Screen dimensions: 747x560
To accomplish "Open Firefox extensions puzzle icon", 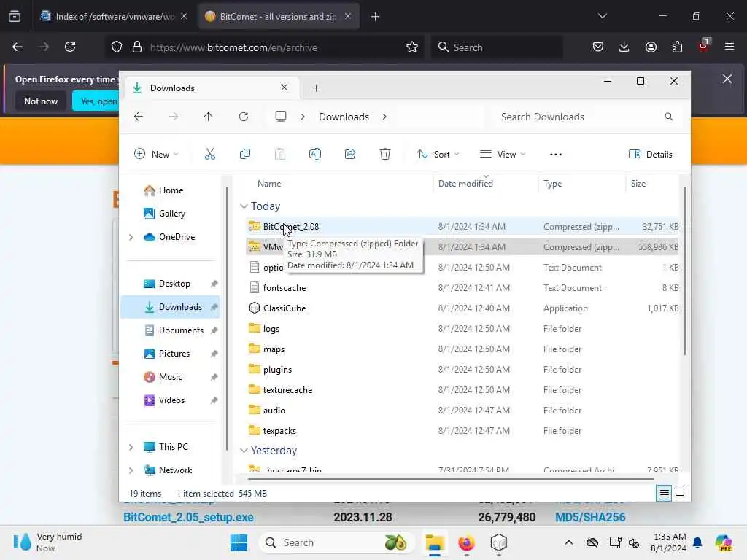I will 677,47.
